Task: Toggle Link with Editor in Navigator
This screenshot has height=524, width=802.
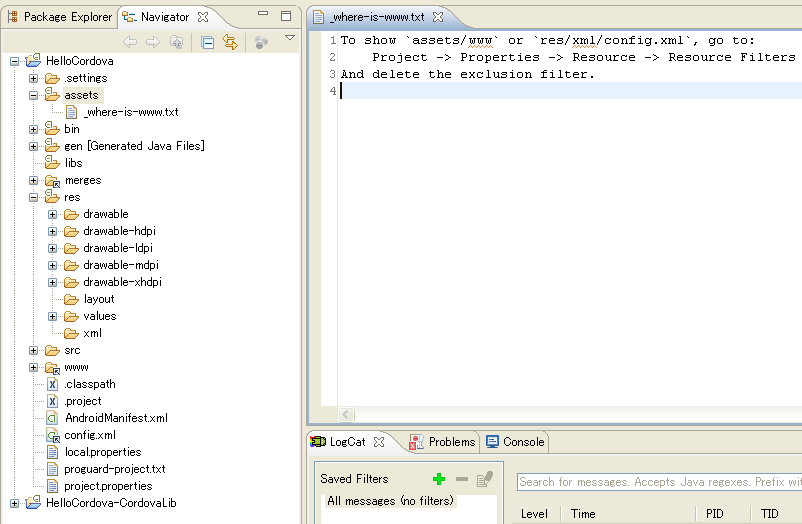Action: [x=230, y=42]
